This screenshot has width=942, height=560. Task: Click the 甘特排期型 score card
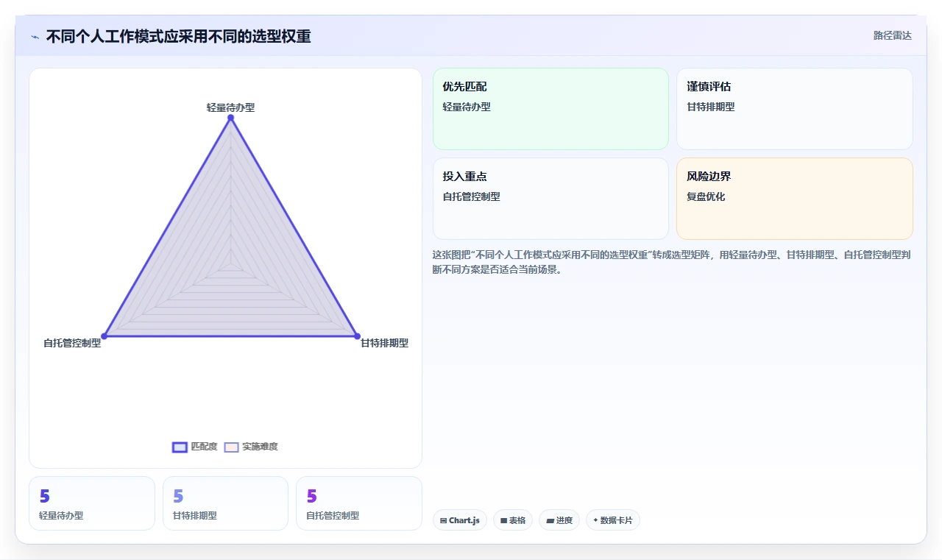click(225, 503)
